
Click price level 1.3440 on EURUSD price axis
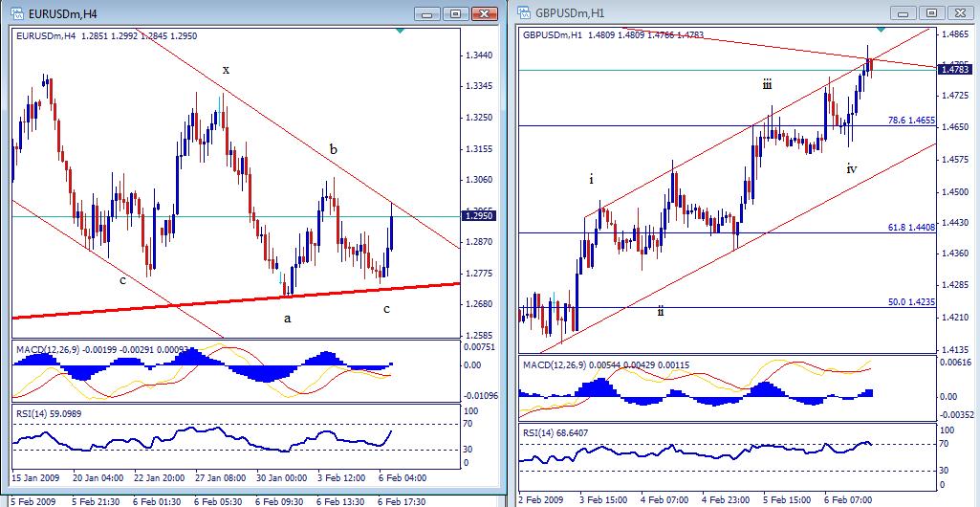478,55
